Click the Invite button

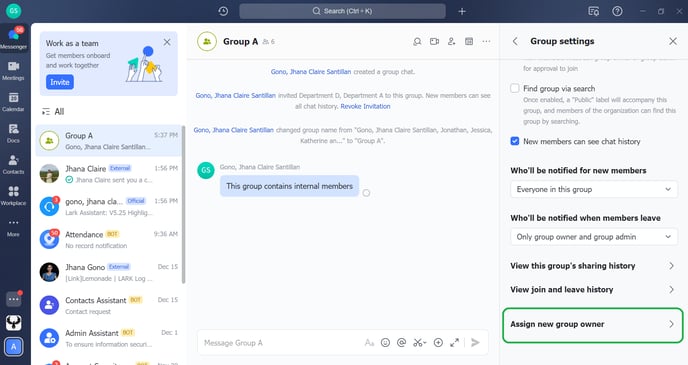pos(60,82)
